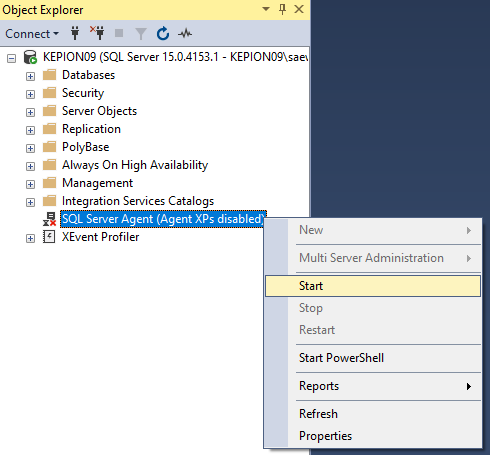This screenshot has width=490, height=455.
Task: Click the Refresh circular arrow icon
Action: click(x=163, y=33)
